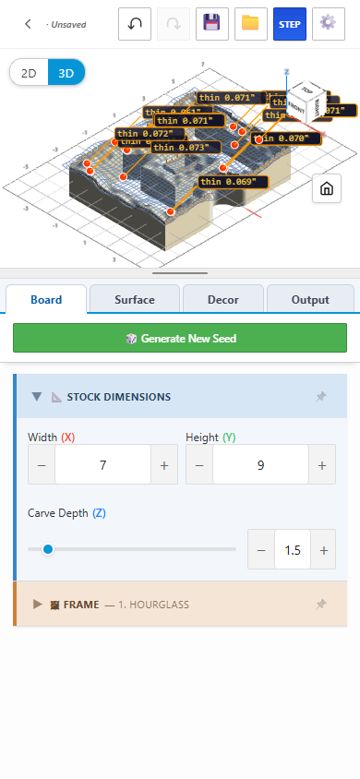Viewport: 360px width, 779px height.
Task: Open settings gear icon
Action: coord(328,24)
